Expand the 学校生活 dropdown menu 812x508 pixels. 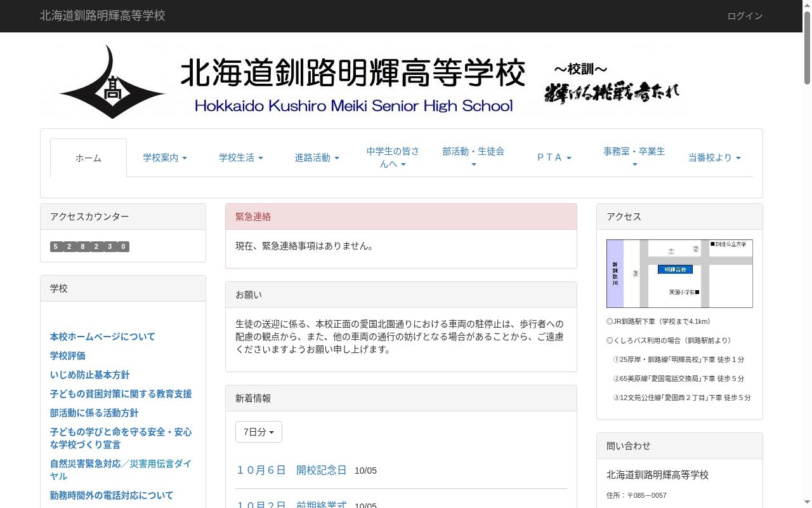[x=241, y=158]
